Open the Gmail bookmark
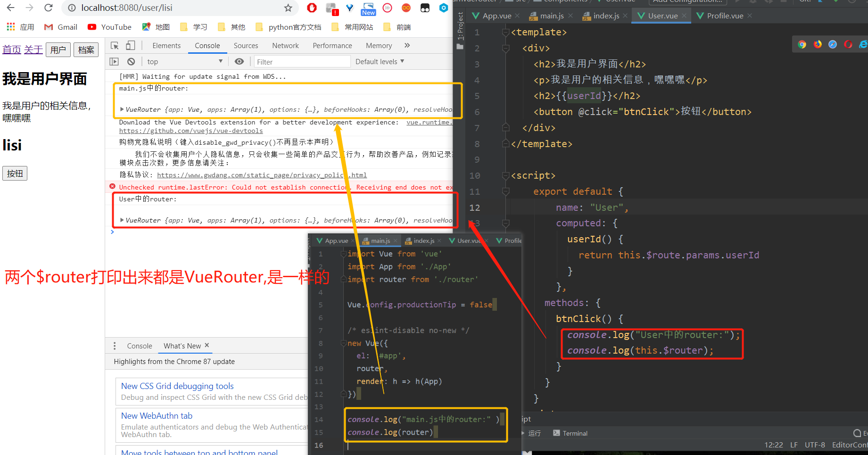This screenshot has height=455, width=868. point(61,27)
